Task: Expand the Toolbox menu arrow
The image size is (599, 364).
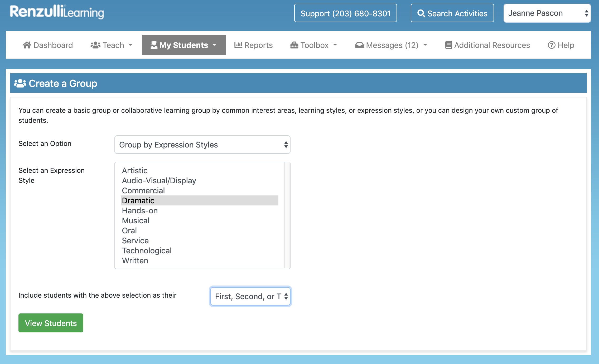Action: 335,45
